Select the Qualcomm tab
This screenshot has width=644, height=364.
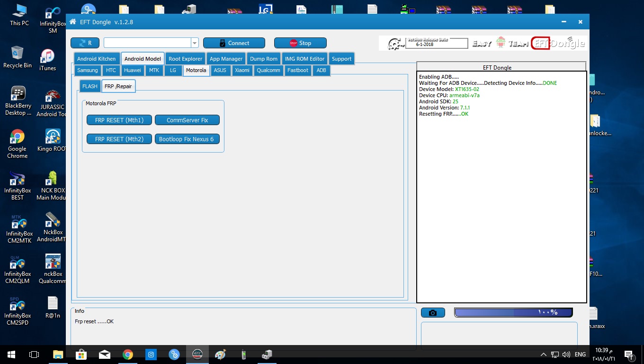point(268,70)
